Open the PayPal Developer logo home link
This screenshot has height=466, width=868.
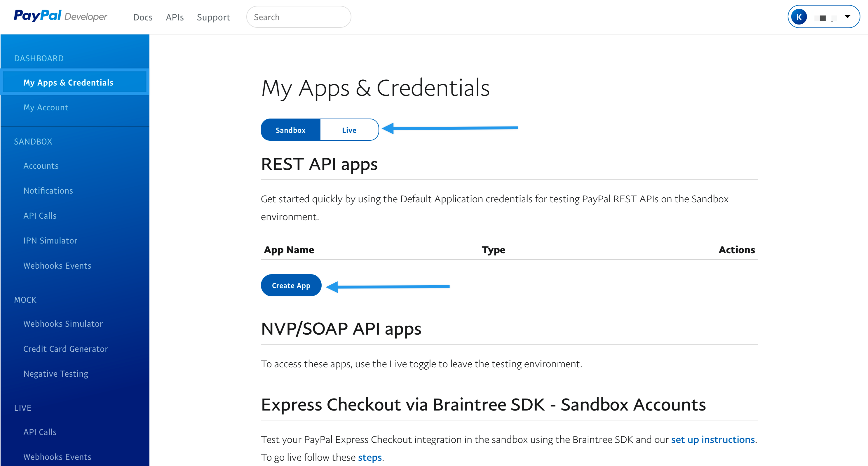click(x=60, y=16)
